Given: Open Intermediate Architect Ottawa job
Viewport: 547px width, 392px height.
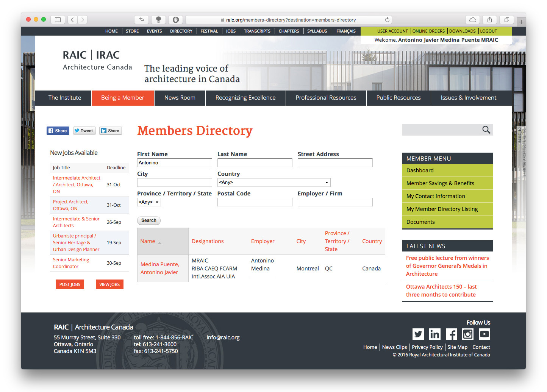Looking at the screenshot, I should point(77,185).
